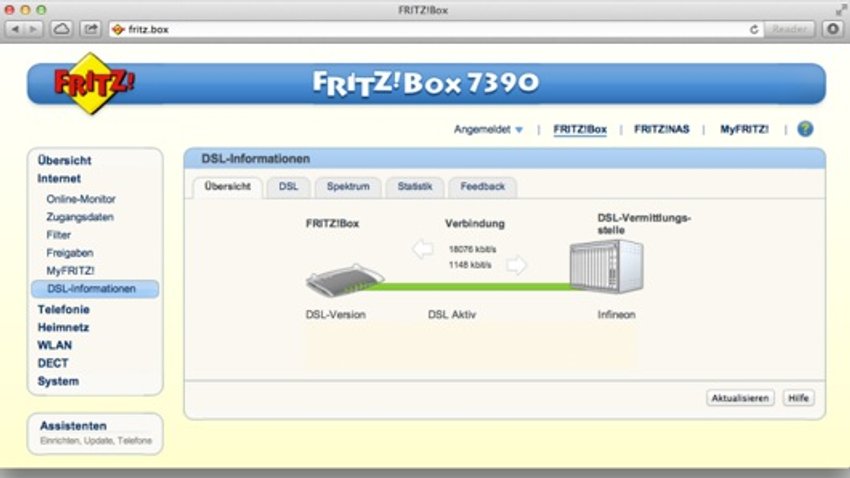The height and width of the screenshot is (478, 850).
Task: Go forward with Safari's forward arrow
Action: 33,29
